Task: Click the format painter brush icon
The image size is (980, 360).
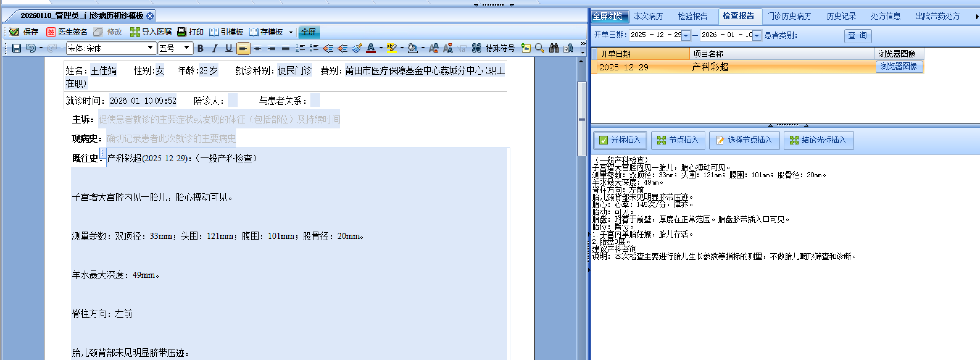Action: pos(356,48)
